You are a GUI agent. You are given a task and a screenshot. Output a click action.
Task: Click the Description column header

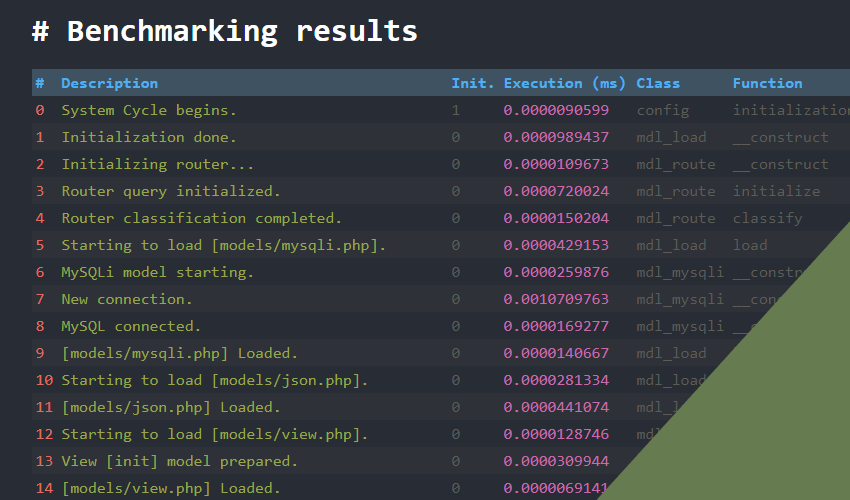click(x=110, y=83)
